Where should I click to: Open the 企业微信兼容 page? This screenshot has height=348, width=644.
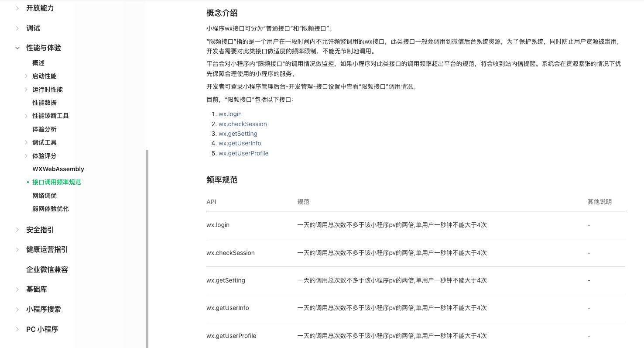47,269
